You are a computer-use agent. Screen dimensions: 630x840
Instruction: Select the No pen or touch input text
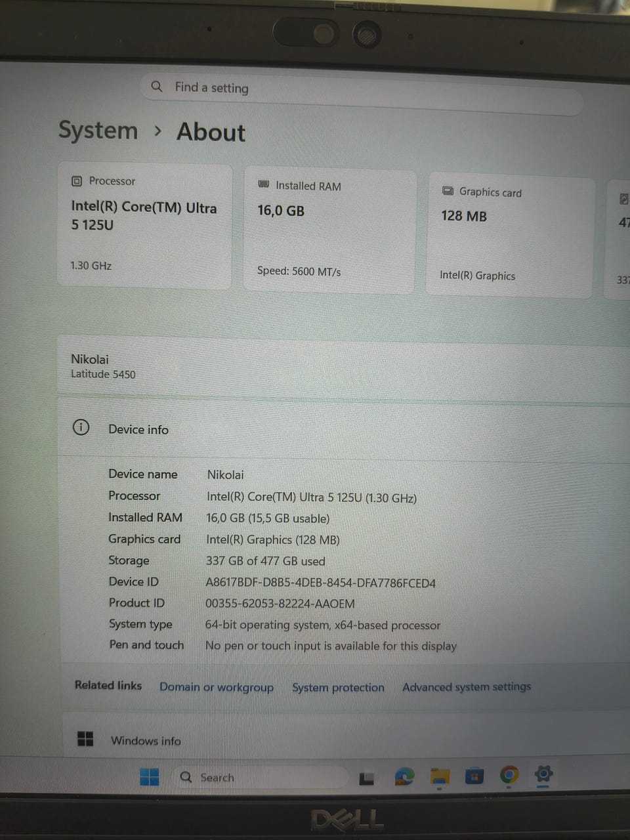tap(331, 646)
